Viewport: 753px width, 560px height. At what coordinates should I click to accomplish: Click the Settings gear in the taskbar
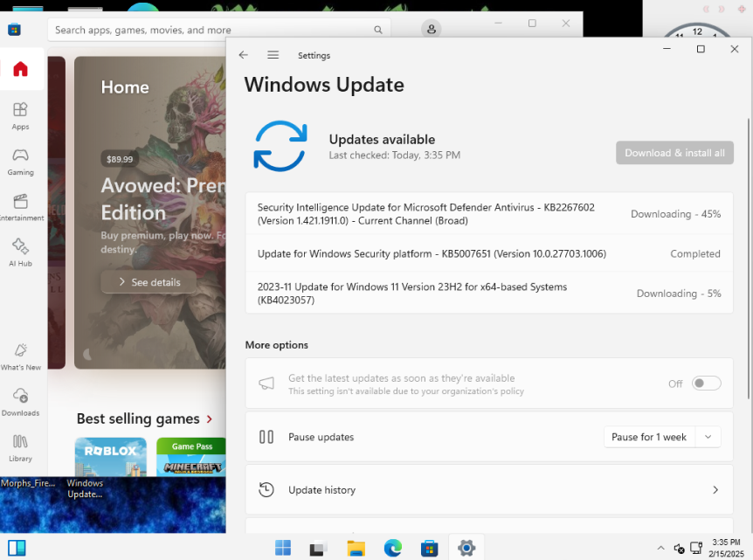[x=466, y=548]
